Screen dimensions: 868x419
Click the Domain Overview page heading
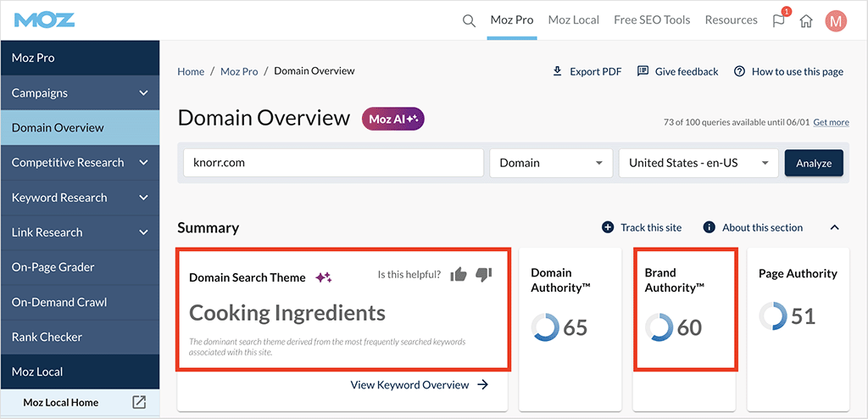[x=264, y=118]
